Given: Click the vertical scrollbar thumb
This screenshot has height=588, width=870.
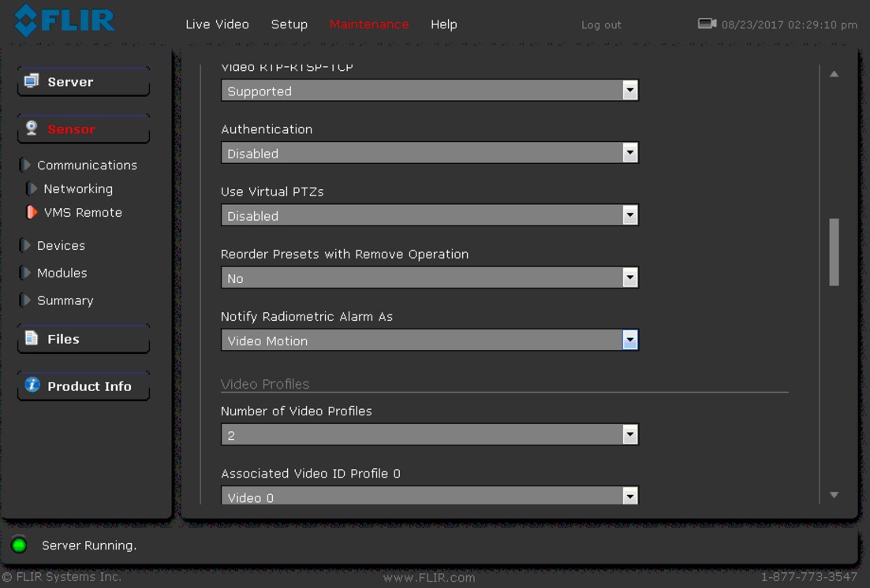Looking at the screenshot, I should 834,252.
